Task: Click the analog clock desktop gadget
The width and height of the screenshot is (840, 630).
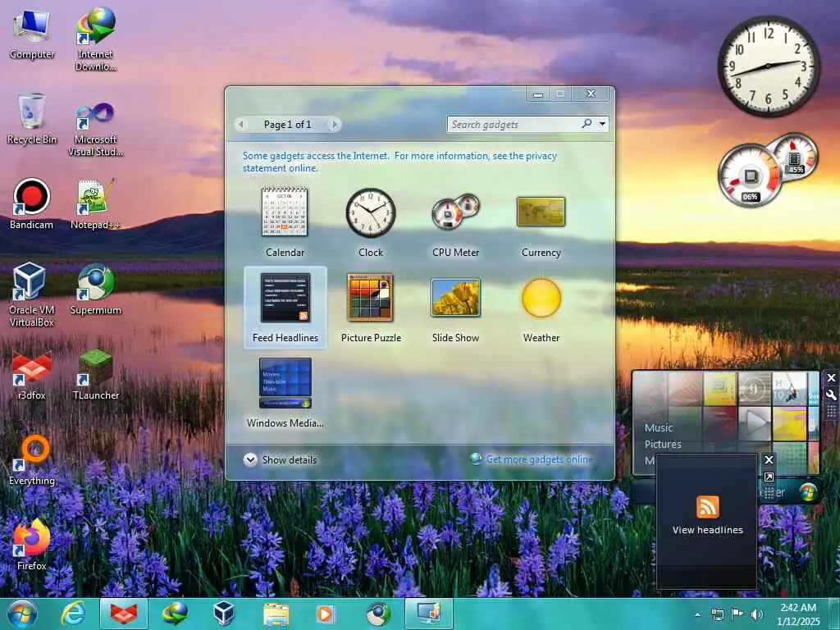Action: click(768, 66)
